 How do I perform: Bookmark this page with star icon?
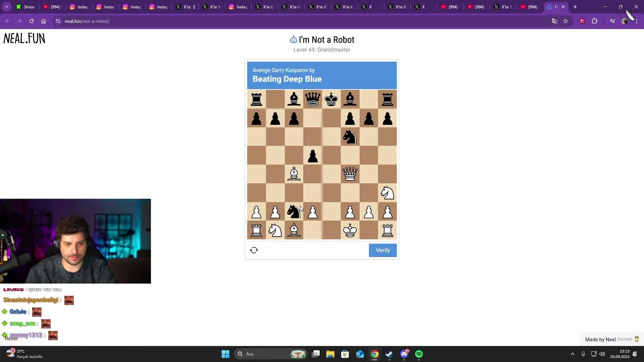(x=566, y=21)
